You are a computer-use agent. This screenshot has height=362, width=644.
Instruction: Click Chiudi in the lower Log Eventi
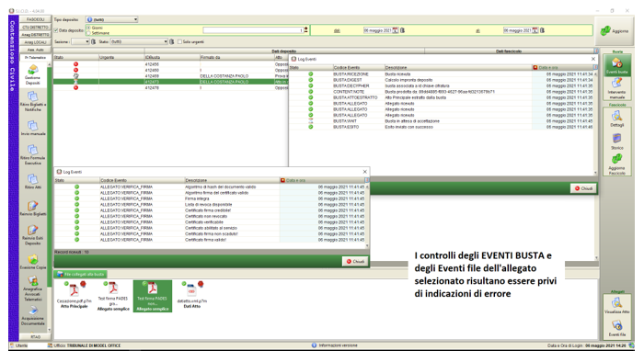click(355, 261)
